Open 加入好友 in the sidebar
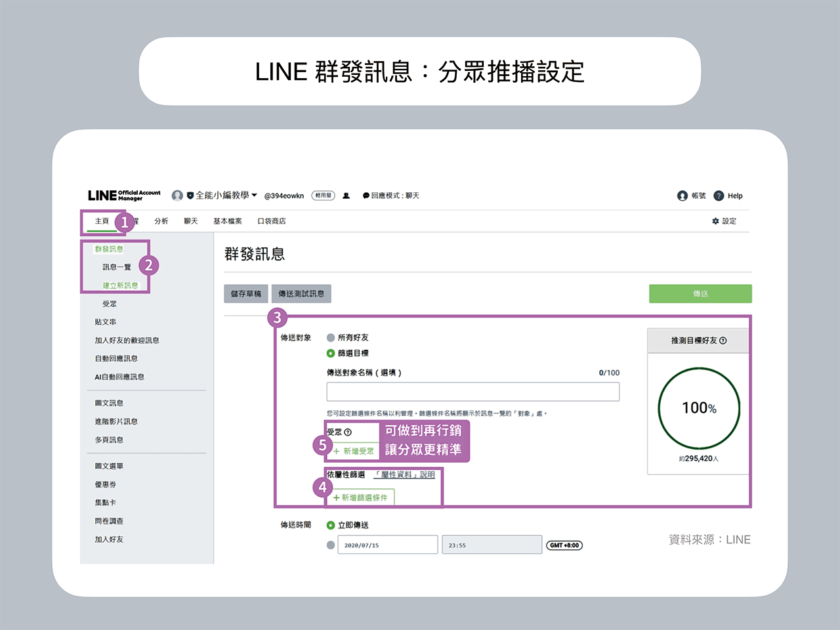 pyautogui.click(x=109, y=539)
